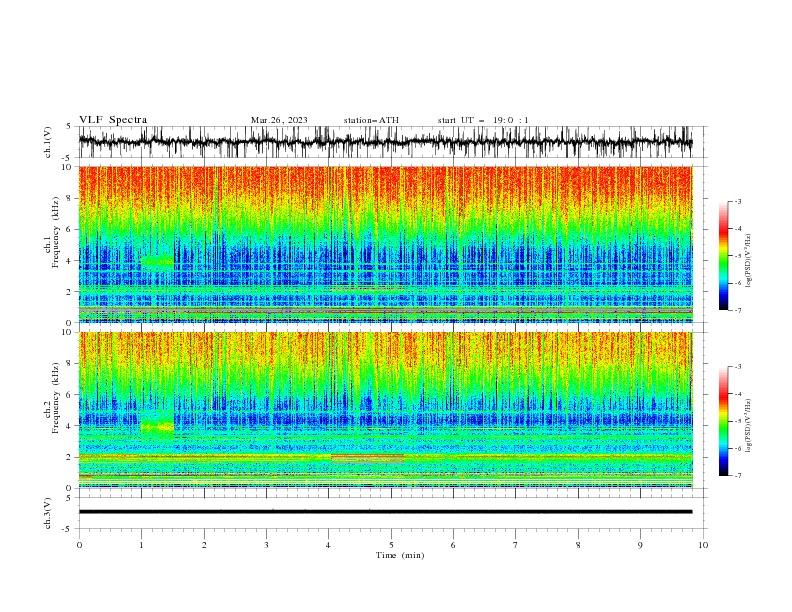
Task: Click the ch.1 voltage waveform trace
Action: coord(385,142)
